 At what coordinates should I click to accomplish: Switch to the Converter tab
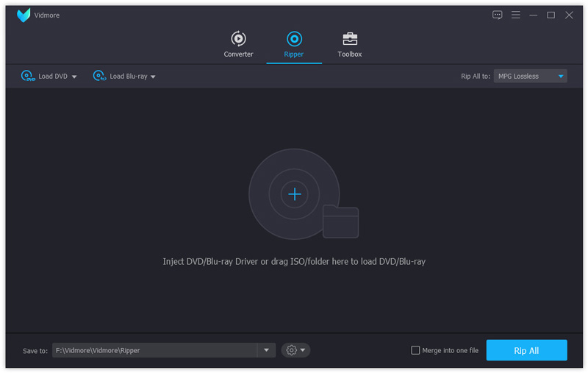click(238, 45)
